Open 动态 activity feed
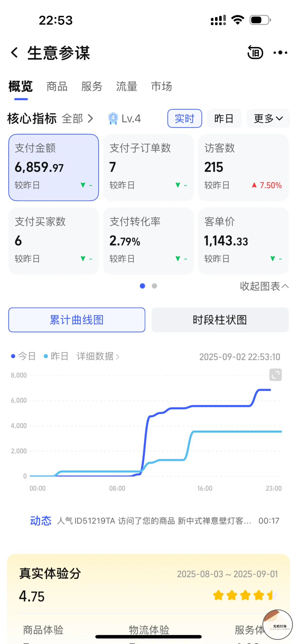 point(41,521)
